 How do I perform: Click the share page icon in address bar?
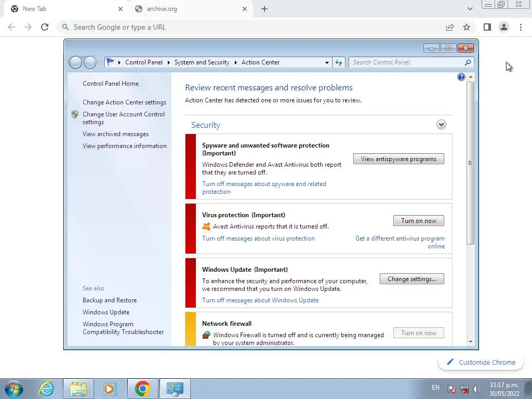pyautogui.click(x=450, y=27)
